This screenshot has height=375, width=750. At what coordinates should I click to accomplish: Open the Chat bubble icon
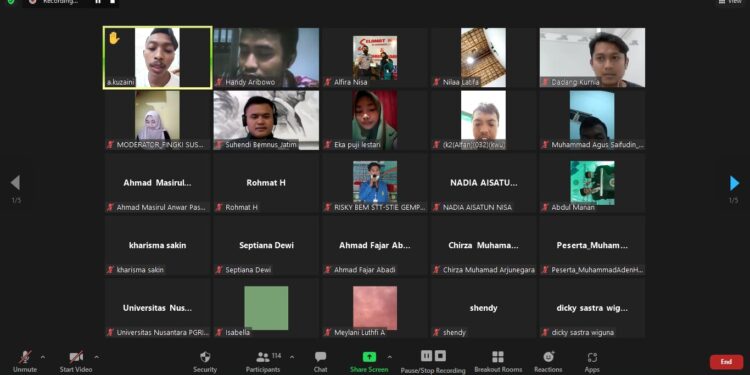pos(320,357)
